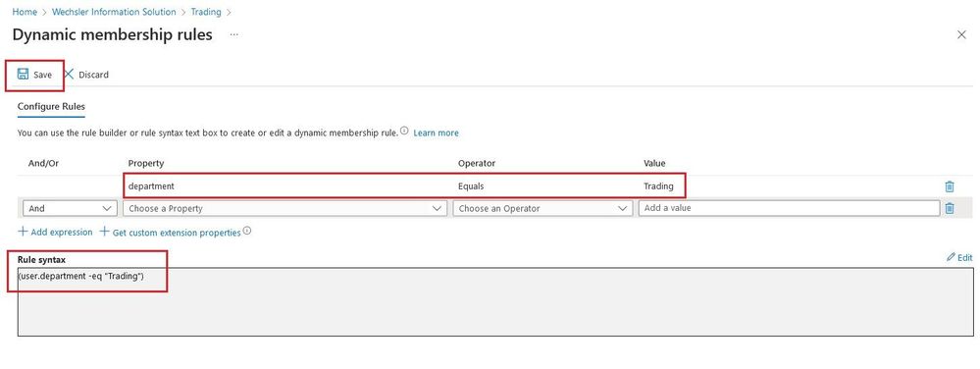The height and width of the screenshot is (369, 980).
Task: Select the Configure Rules tab
Action: point(51,107)
